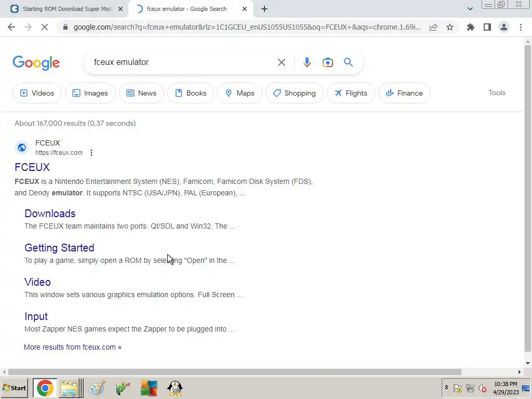Open the penguin app in taskbar
The width and height of the screenshot is (532, 399).
click(175, 388)
